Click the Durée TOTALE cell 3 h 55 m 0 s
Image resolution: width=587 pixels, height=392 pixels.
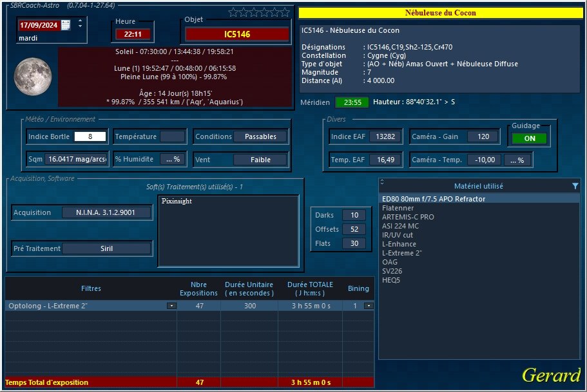(x=311, y=306)
